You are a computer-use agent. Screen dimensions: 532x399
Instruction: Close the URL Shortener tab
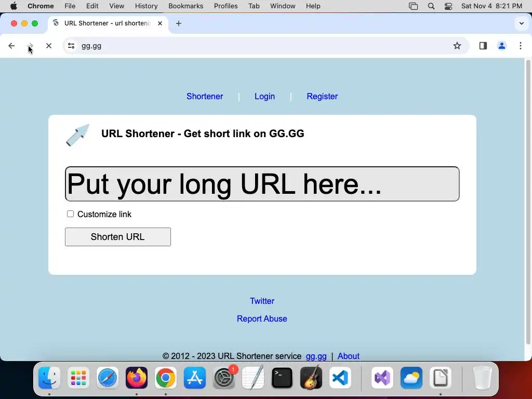(160, 23)
